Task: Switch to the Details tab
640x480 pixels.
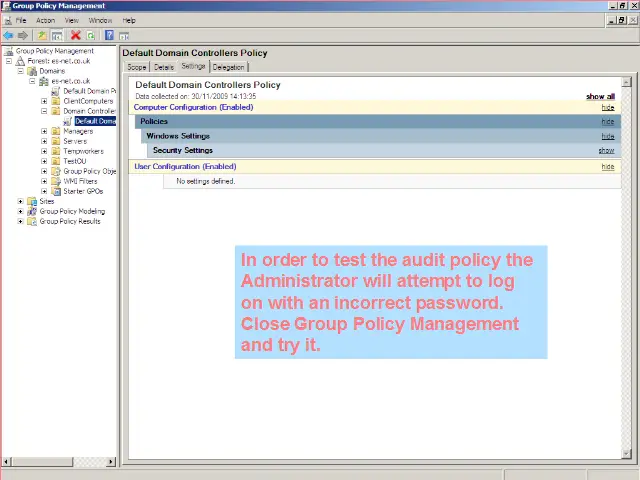Action: (x=164, y=67)
